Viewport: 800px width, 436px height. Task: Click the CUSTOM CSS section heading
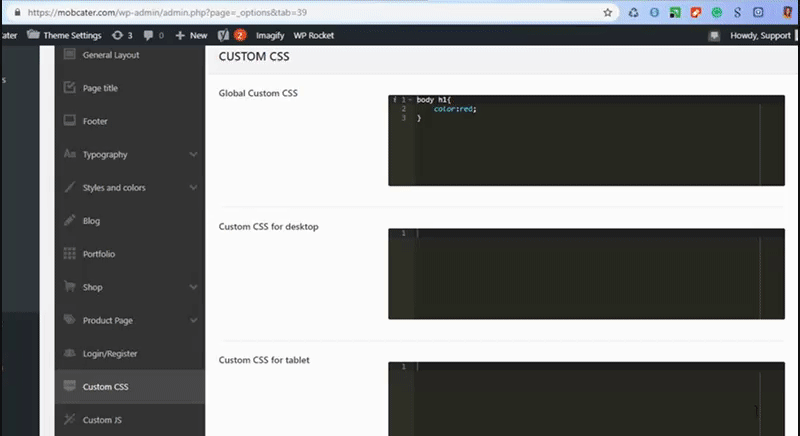254,57
